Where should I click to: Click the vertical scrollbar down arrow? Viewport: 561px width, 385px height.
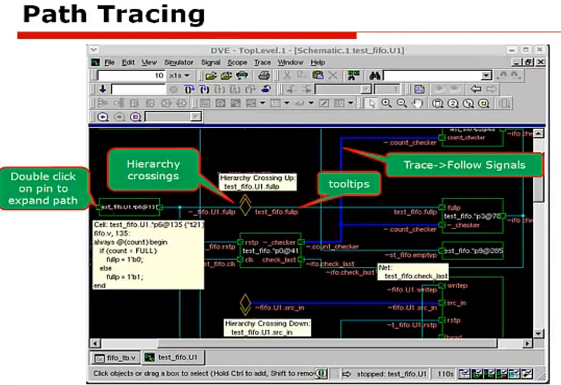click(539, 333)
